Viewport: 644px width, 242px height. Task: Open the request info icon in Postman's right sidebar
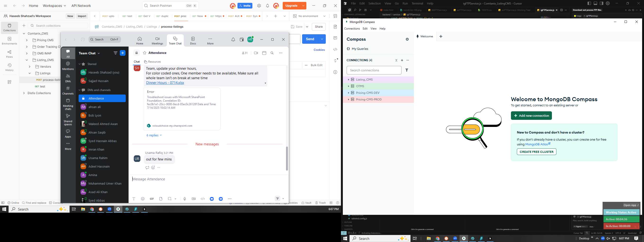click(335, 72)
